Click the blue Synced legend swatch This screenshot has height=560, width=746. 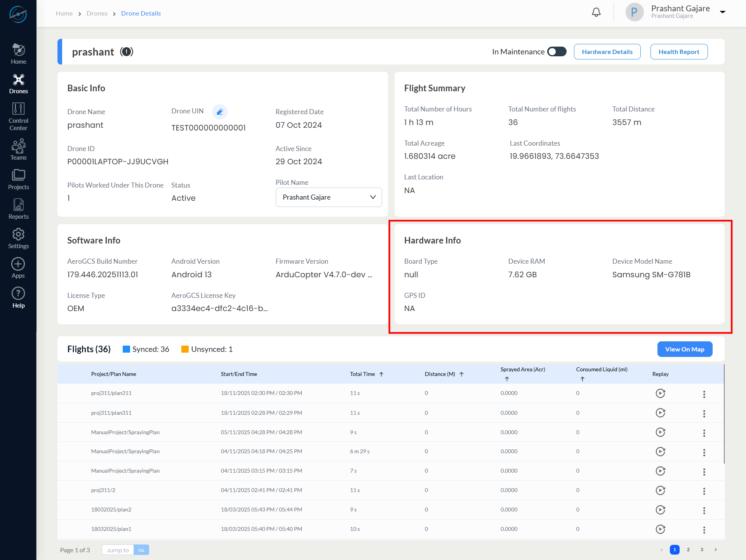click(126, 349)
